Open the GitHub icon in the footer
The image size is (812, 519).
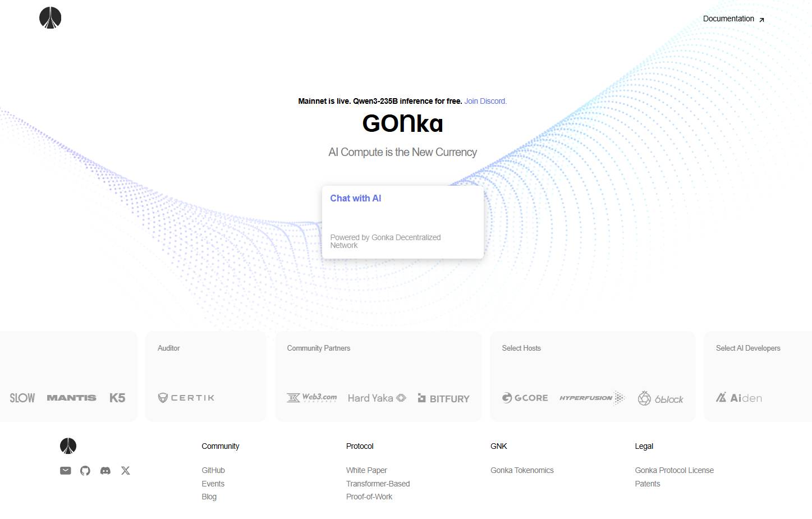85,471
